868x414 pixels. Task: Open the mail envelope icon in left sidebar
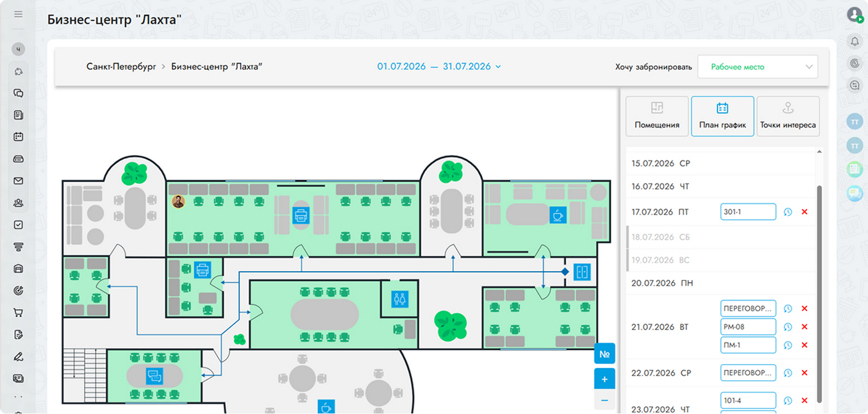pos(18,181)
